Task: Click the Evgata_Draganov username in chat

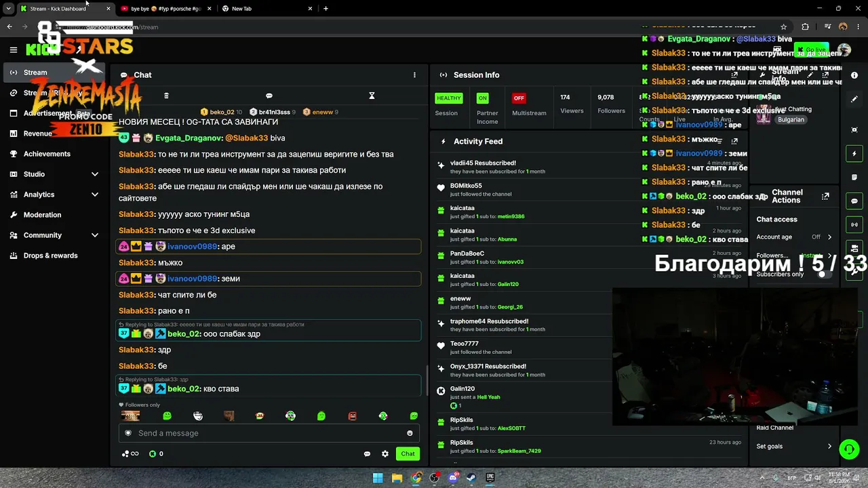Action: (189, 138)
